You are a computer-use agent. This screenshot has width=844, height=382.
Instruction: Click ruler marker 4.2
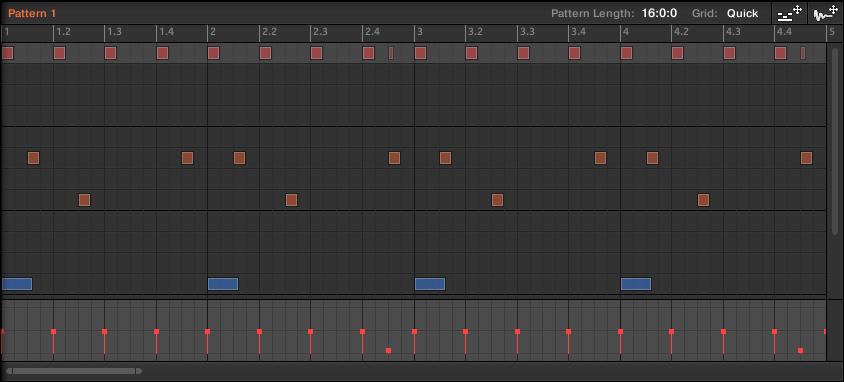point(681,32)
